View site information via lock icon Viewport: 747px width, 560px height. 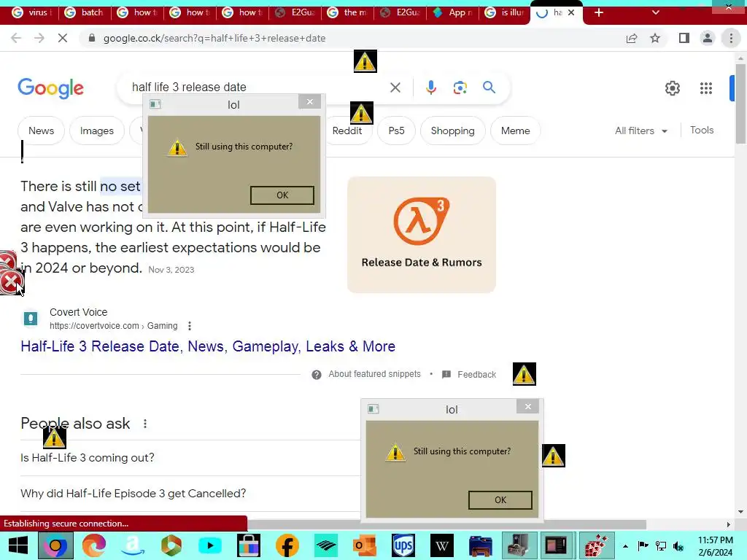click(x=92, y=38)
